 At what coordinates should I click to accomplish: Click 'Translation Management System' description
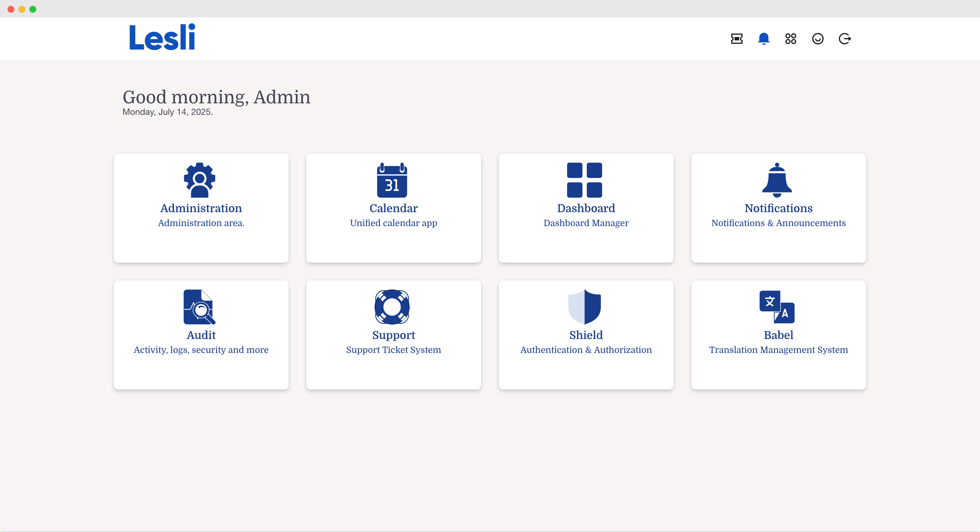click(x=778, y=350)
